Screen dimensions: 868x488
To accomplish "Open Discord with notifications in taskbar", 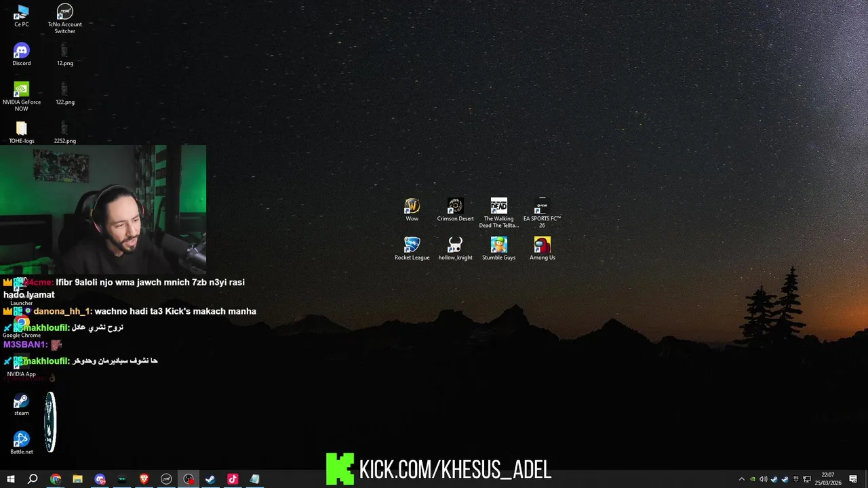I will click(x=100, y=479).
